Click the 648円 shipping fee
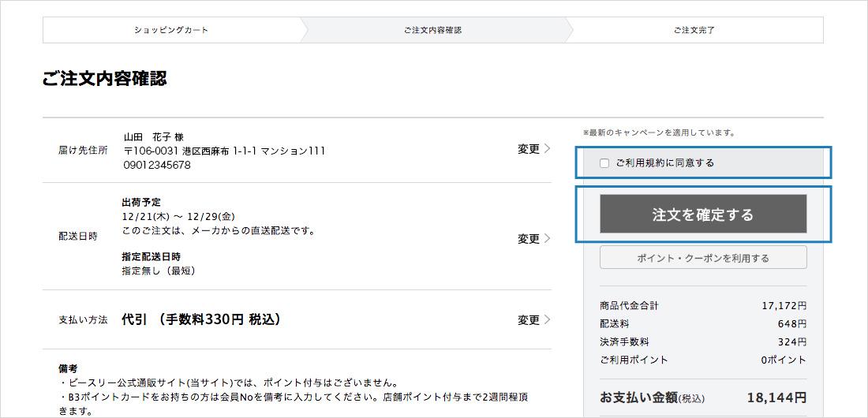This screenshot has height=418, width=868. (x=791, y=323)
